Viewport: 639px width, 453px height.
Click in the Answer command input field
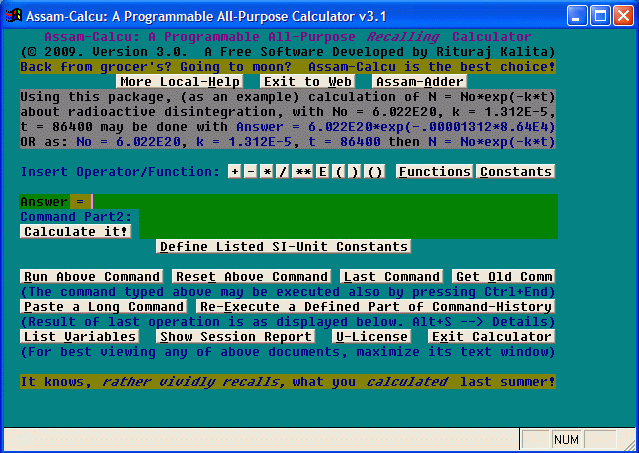coord(300,202)
